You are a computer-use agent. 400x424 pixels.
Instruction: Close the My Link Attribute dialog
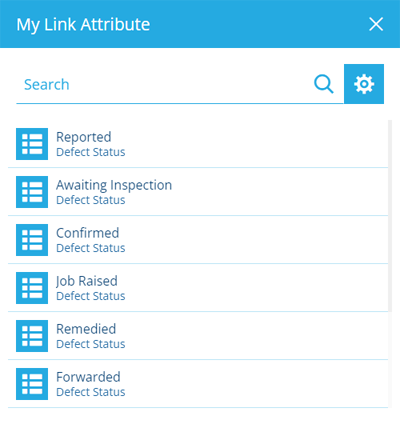(x=376, y=24)
